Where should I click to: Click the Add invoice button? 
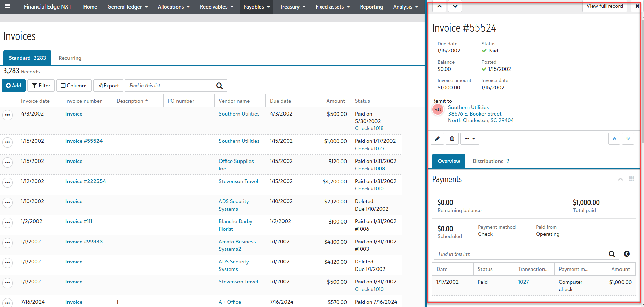click(x=14, y=86)
